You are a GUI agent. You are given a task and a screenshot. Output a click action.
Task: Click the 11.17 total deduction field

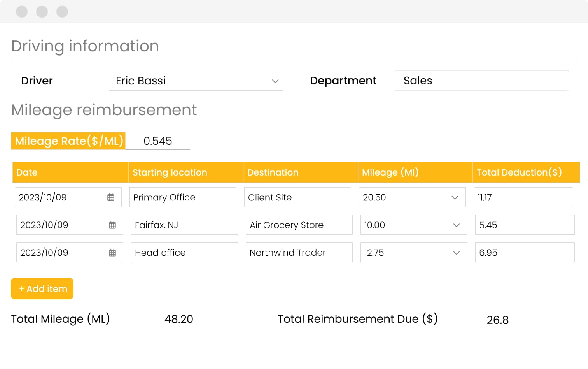click(x=523, y=197)
